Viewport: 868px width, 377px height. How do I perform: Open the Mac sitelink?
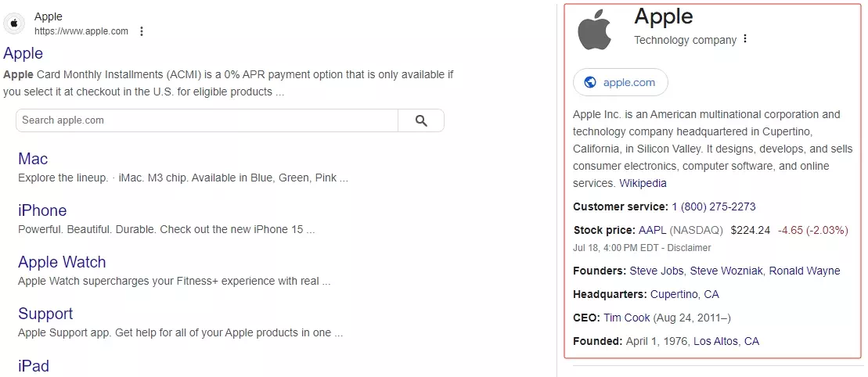point(33,159)
